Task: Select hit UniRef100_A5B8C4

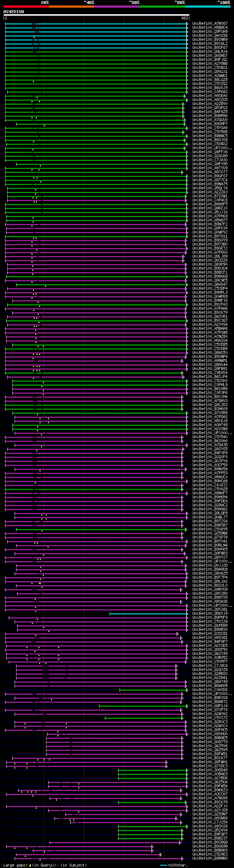Action: click(210, 28)
